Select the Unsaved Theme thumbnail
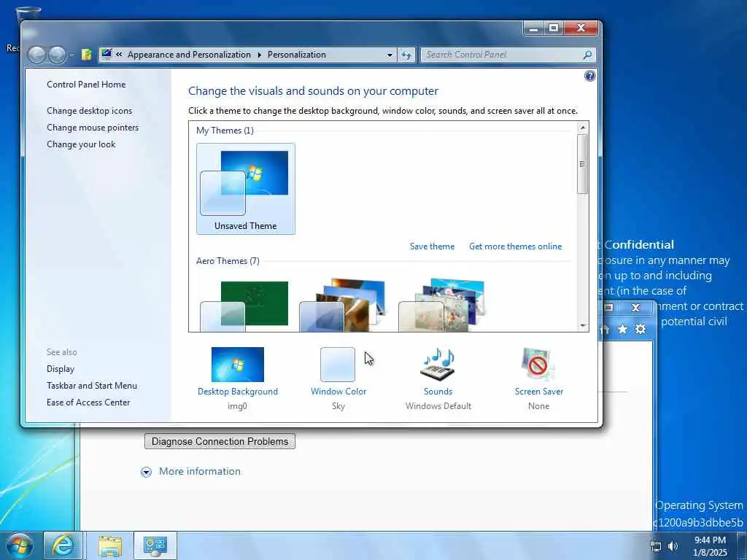747x560 pixels. point(245,189)
